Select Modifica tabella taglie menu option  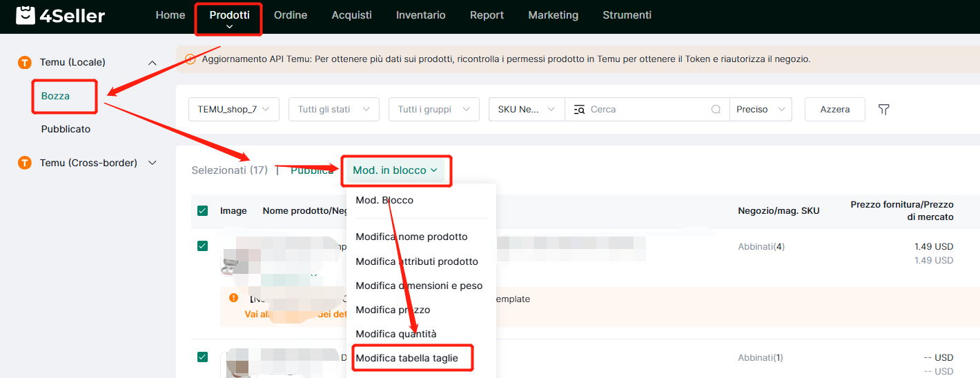(x=406, y=358)
